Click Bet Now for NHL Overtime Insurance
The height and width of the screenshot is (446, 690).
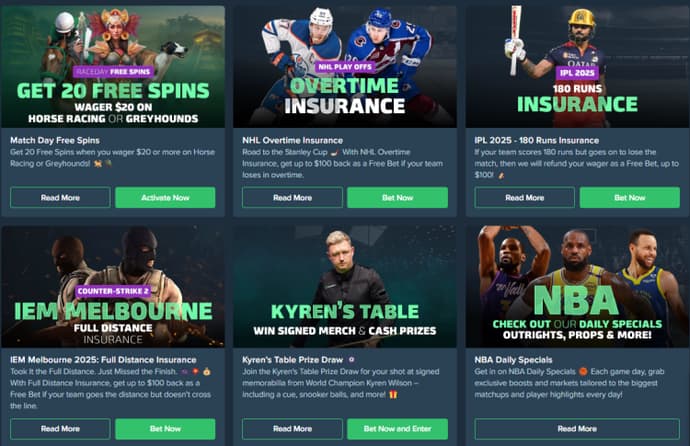pyautogui.click(x=397, y=197)
